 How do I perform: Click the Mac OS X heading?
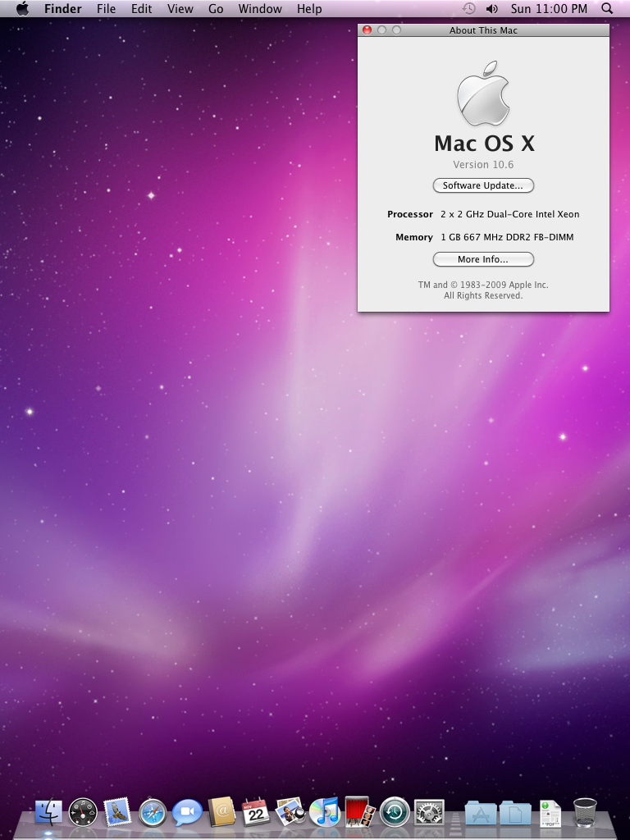click(484, 143)
